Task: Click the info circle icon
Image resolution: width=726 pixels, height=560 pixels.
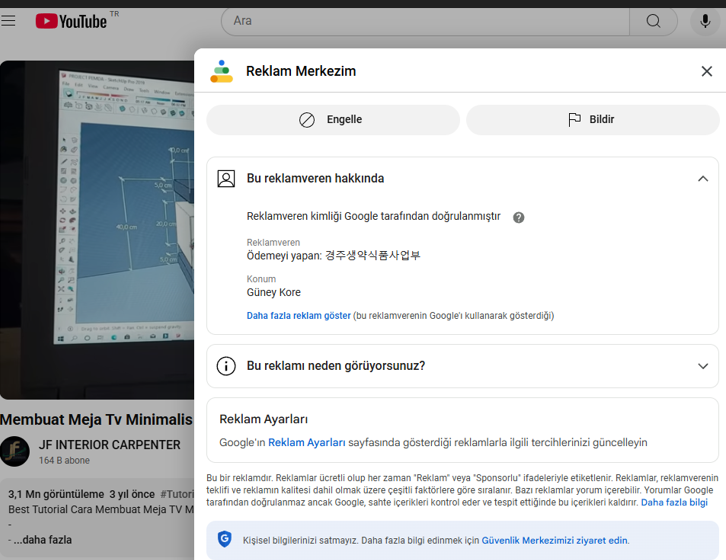Action: click(226, 366)
